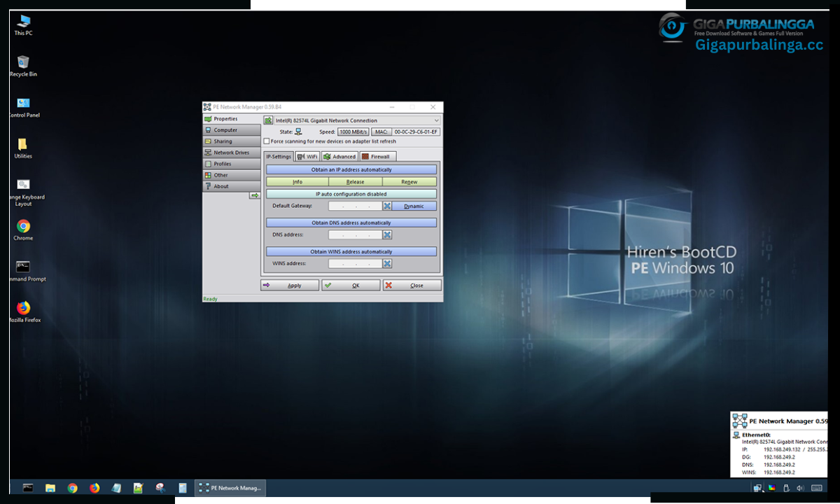
Task: Click the MAC address field
Action: (x=416, y=132)
